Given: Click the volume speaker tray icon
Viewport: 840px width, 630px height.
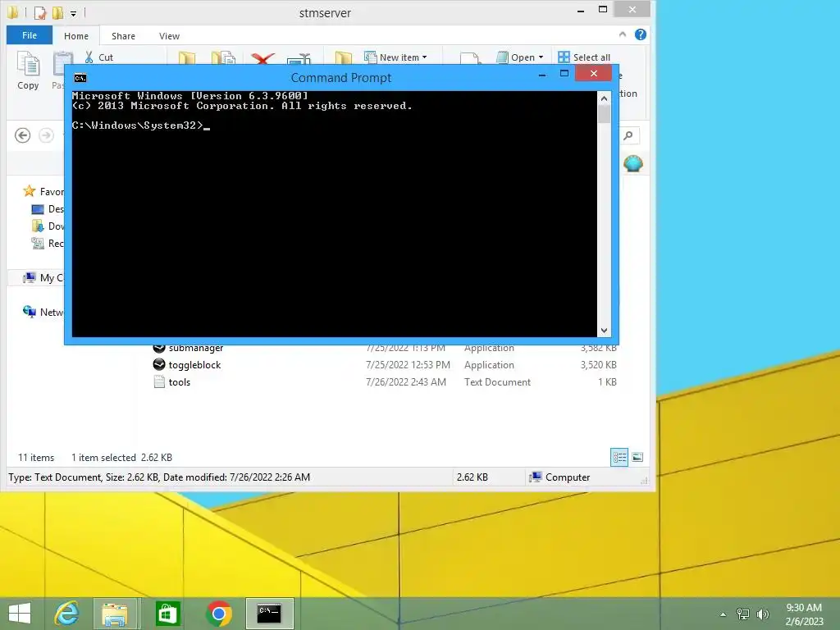Looking at the screenshot, I should 762,614.
